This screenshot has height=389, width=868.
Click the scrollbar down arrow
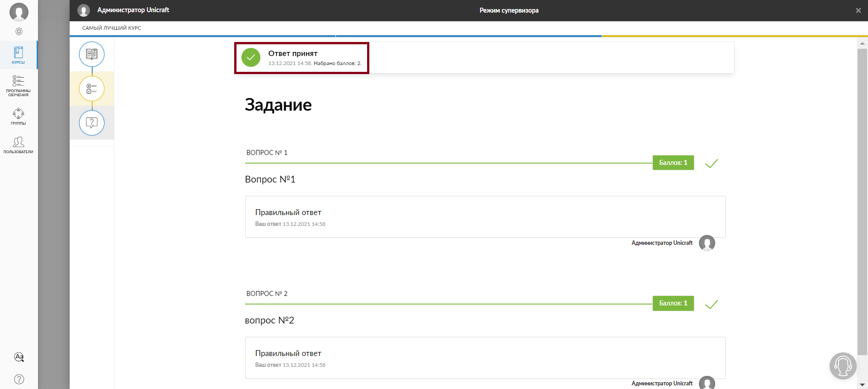tap(862, 384)
